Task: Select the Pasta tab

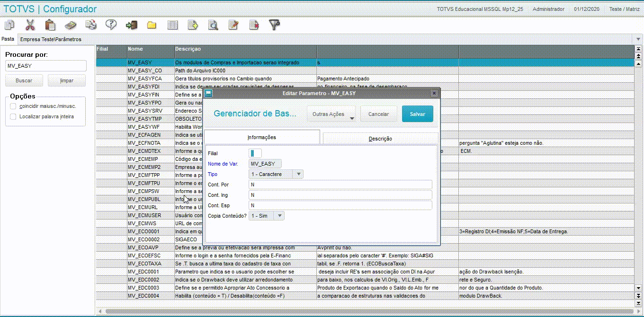Action: [8, 39]
